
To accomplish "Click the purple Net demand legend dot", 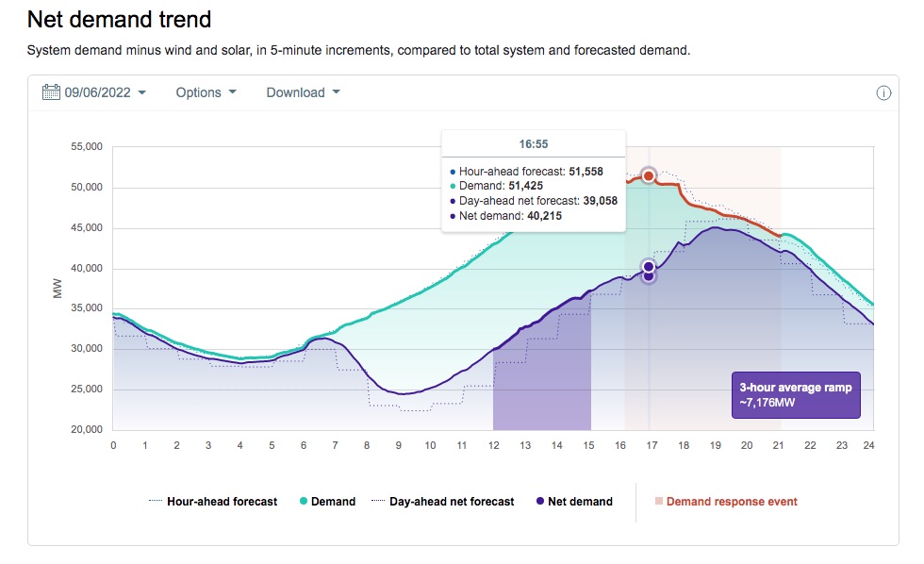I will [540, 502].
